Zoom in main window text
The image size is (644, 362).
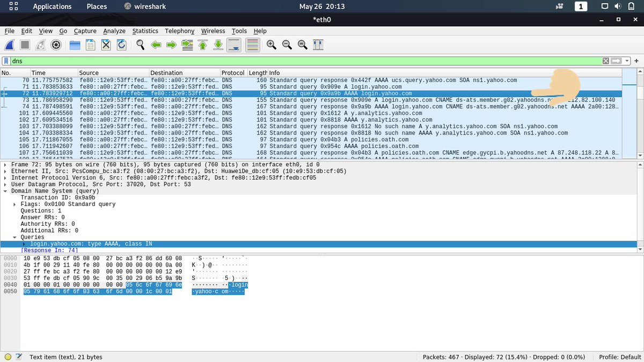(x=272, y=45)
